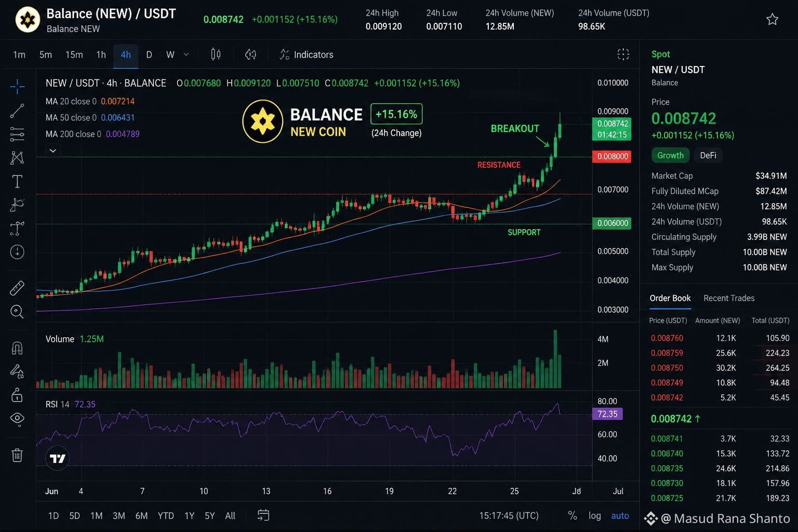Click the 0.008730 bid price row
Image resolution: width=798 pixels, height=532 pixels.
coord(719,483)
